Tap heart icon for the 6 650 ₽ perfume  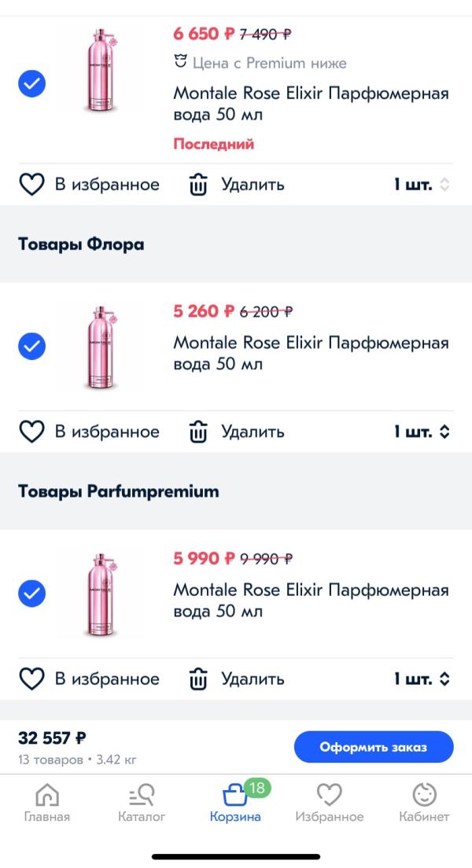coord(31,185)
